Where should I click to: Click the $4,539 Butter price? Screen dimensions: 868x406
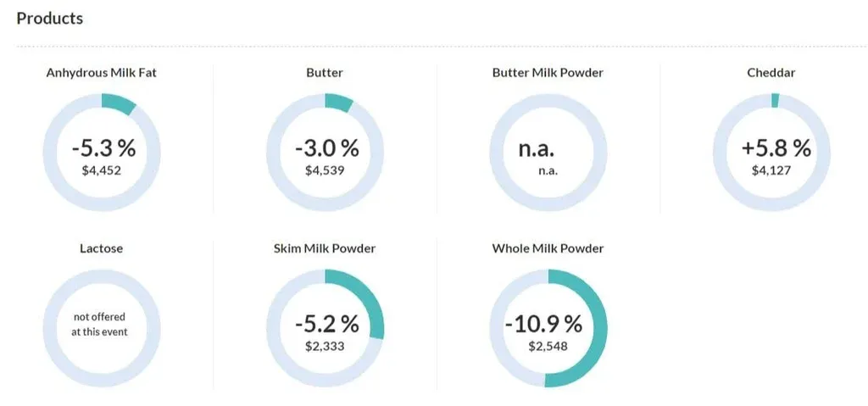325,170
